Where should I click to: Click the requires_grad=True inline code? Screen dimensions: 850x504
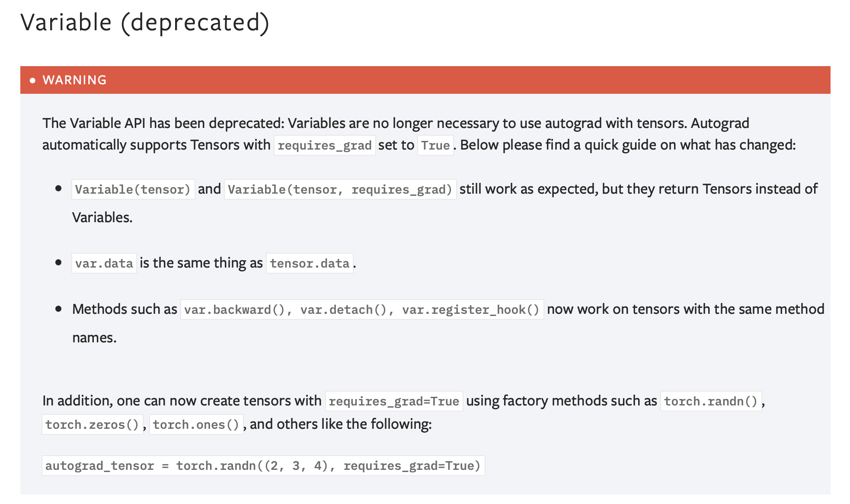coord(393,402)
